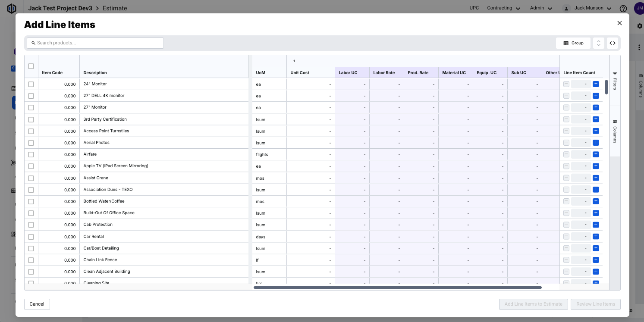Click the Review Line Items button
Screen dimensions: 644x322
click(595, 304)
